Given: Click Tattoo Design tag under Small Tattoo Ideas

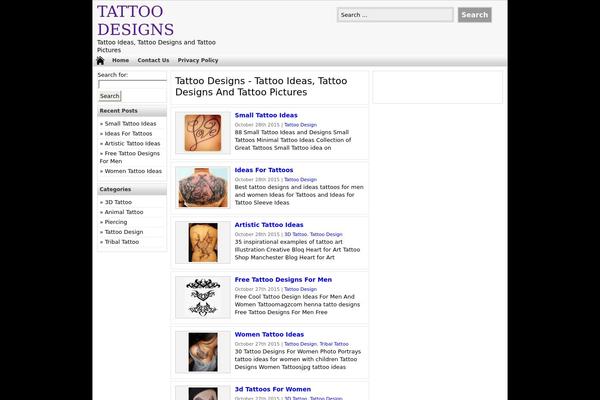Looking at the screenshot, I should (300, 125).
